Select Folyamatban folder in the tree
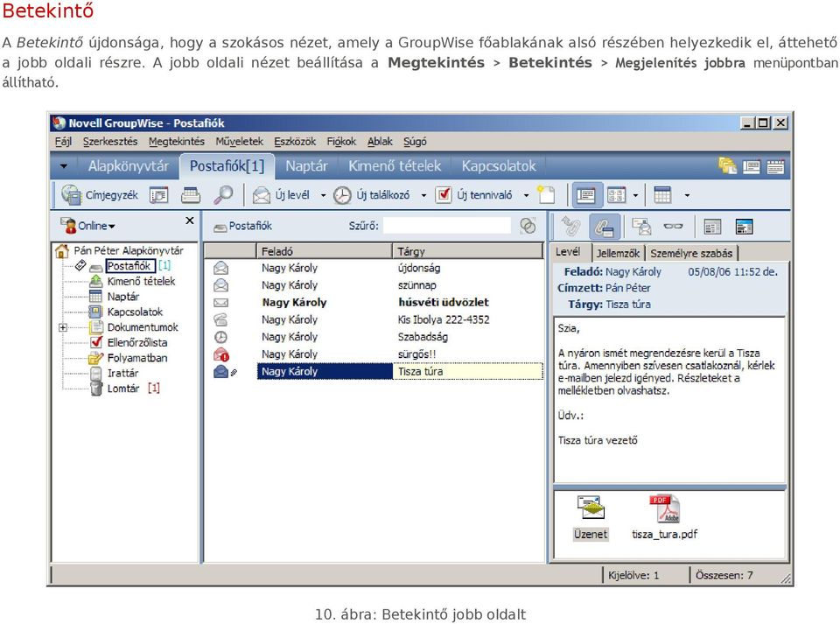Image resolution: width=840 pixels, height=624 pixels. click(x=137, y=358)
